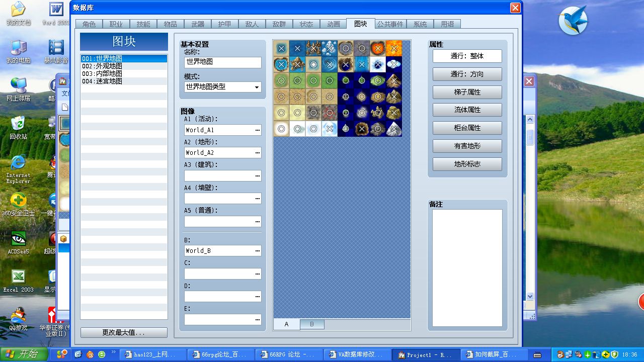The width and height of the screenshot is (644, 362).
Task: Browse image for the E tileset field
Action: 258,319
